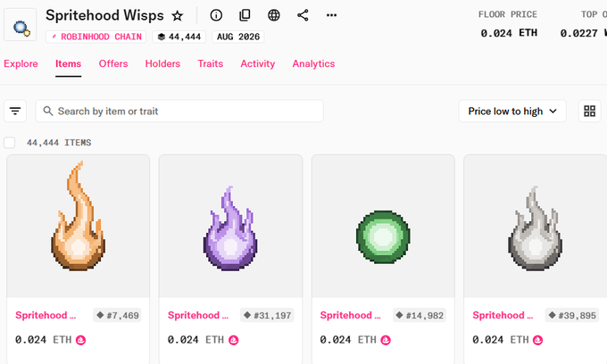The image size is (607, 364).
Task: Tick the select all items checkbox
Action: coord(9,143)
